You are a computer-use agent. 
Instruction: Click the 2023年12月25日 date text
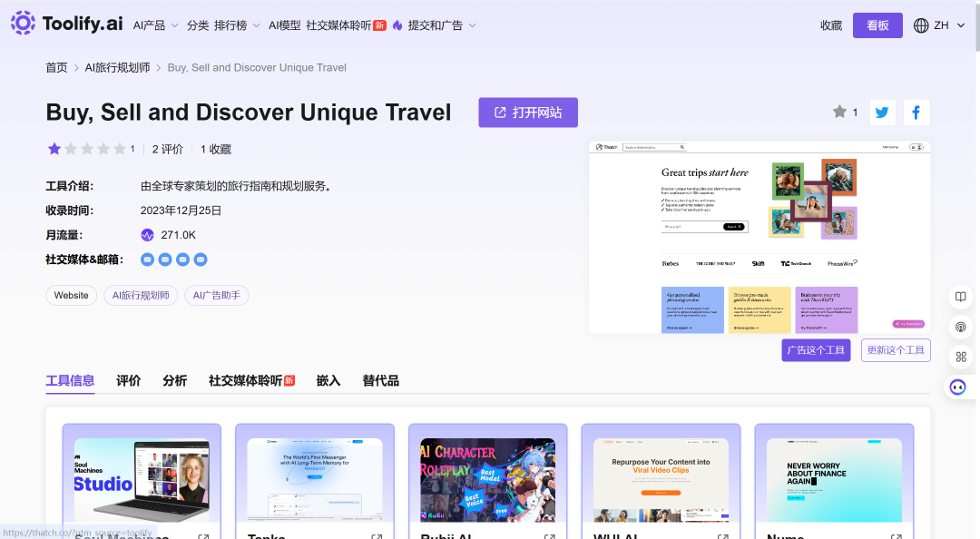(181, 211)
